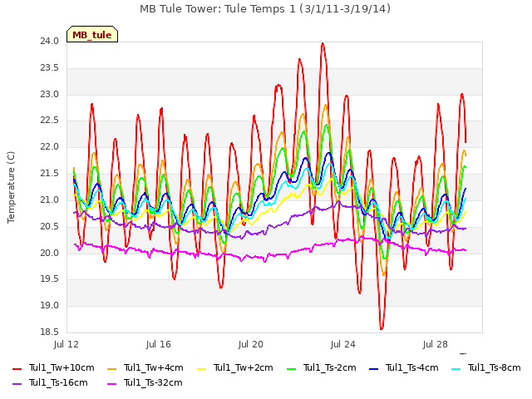Click the purple Tul1_Ts-16cm legend swatch
The image size is (532, 399).
[x=17, y=383]
